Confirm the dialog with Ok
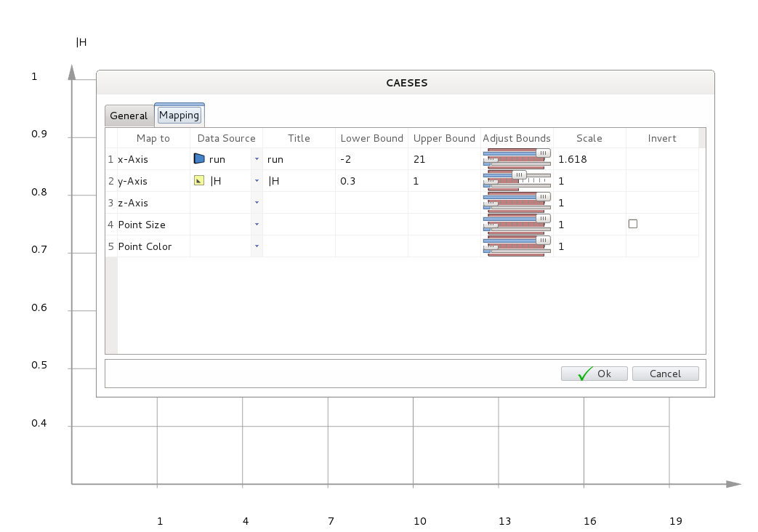Screen dimensions: 758x532 pos(594,374)
